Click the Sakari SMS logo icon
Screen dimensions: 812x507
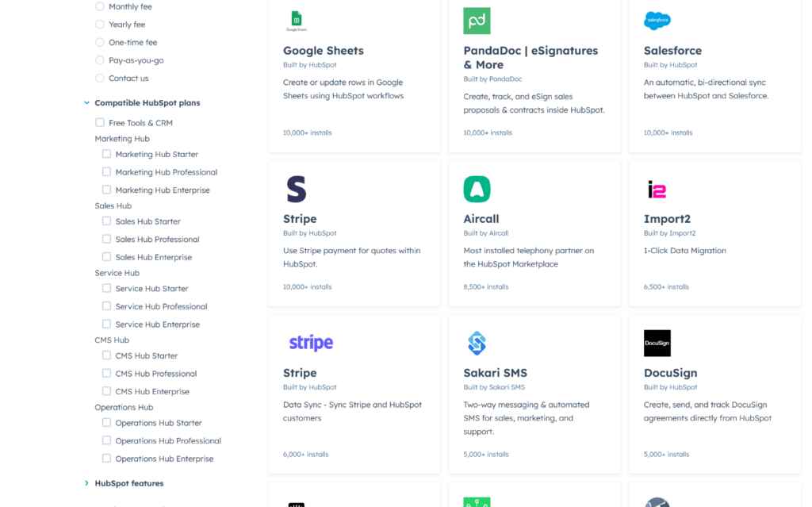pyautogui.click(x=477, y=343)
